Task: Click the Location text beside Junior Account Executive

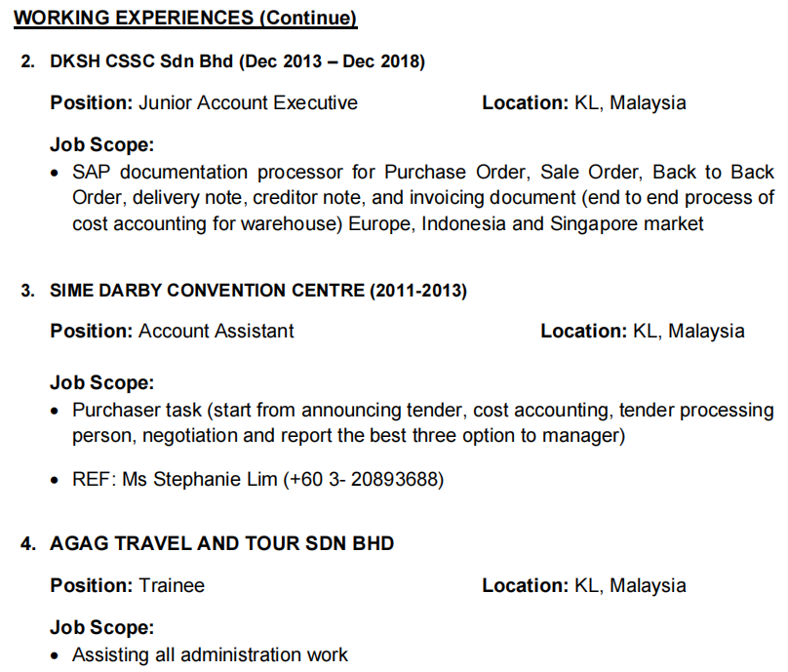Action: click(x=583, y=102)
